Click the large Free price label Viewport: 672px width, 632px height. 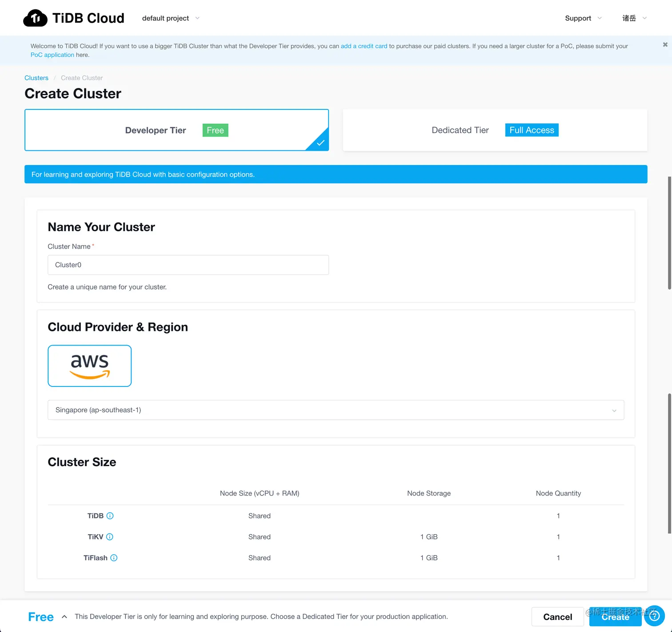coord(41,617)
